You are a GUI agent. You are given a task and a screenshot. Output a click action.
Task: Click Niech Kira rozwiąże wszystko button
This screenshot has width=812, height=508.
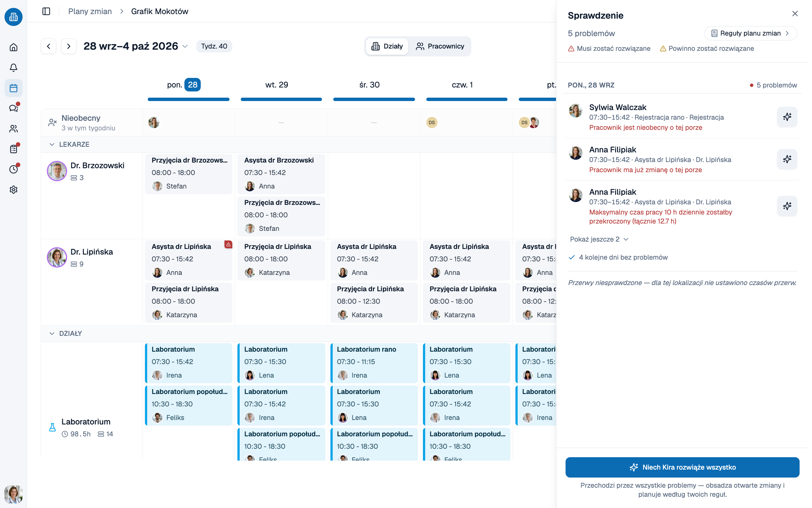point(682,467)
